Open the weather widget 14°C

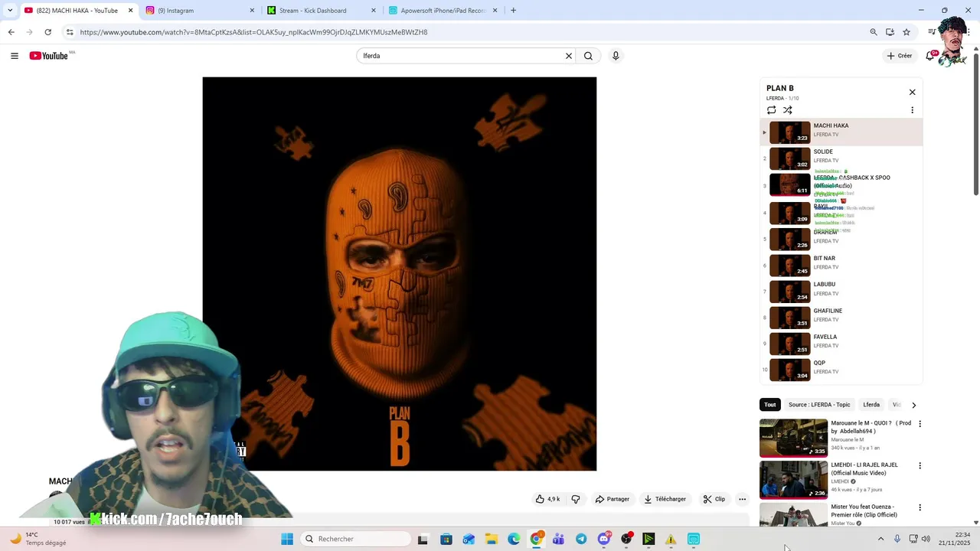click(37, 539)
